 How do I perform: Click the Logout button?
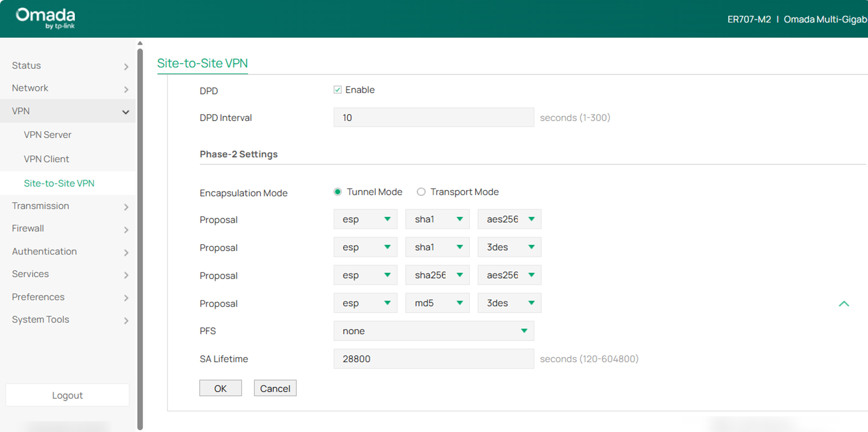coord(67,395)
